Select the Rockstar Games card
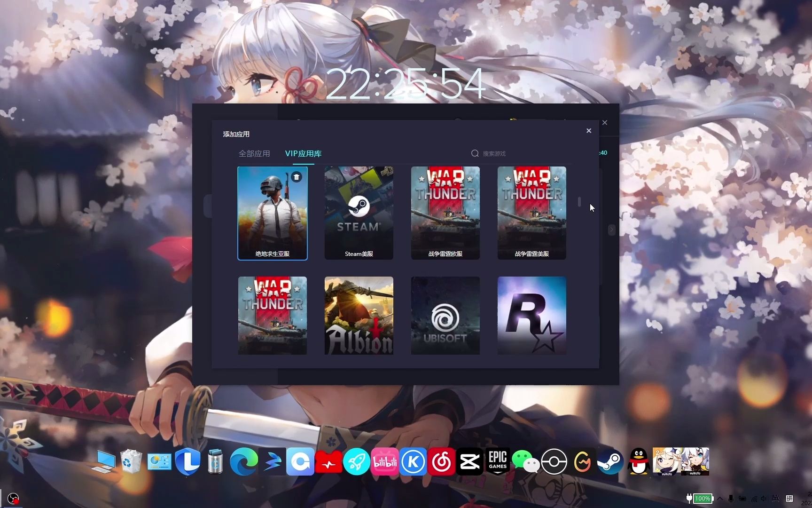The image size is (812, 508). coord(532,315)
